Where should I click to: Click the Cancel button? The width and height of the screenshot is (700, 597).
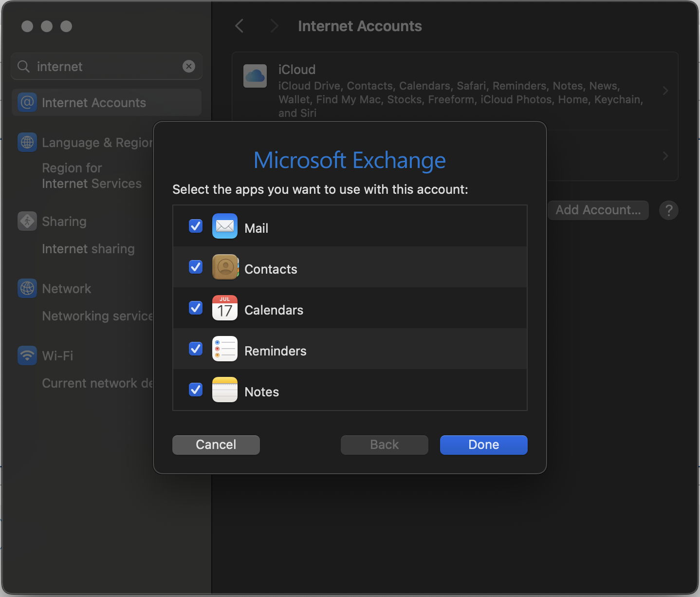click(x=216, y=445)
